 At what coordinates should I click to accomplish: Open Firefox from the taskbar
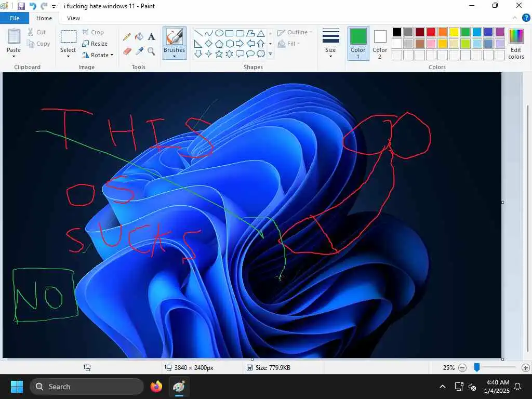156,387
